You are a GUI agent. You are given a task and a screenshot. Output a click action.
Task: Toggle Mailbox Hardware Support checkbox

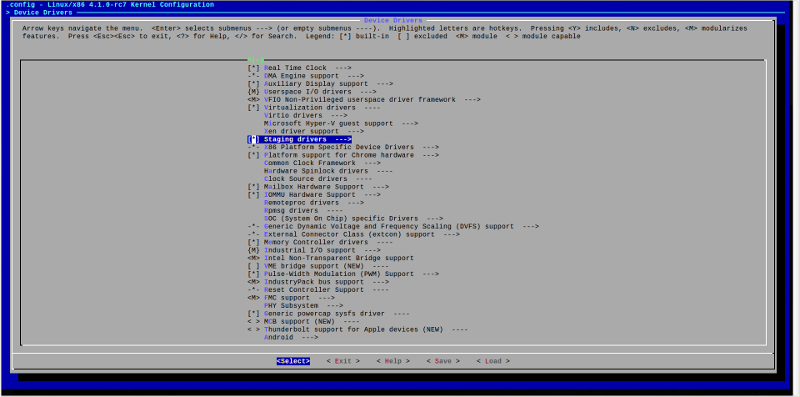point(254,187)
